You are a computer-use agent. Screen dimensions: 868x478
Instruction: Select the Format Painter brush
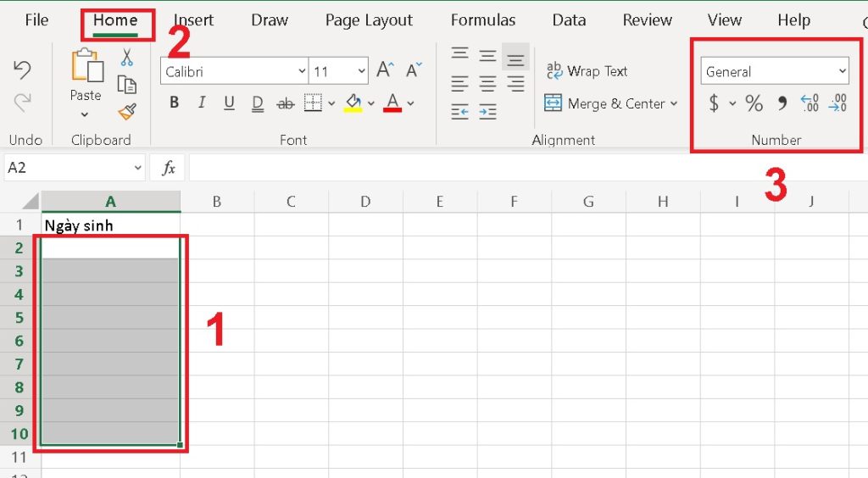click(x=127, y=112)
